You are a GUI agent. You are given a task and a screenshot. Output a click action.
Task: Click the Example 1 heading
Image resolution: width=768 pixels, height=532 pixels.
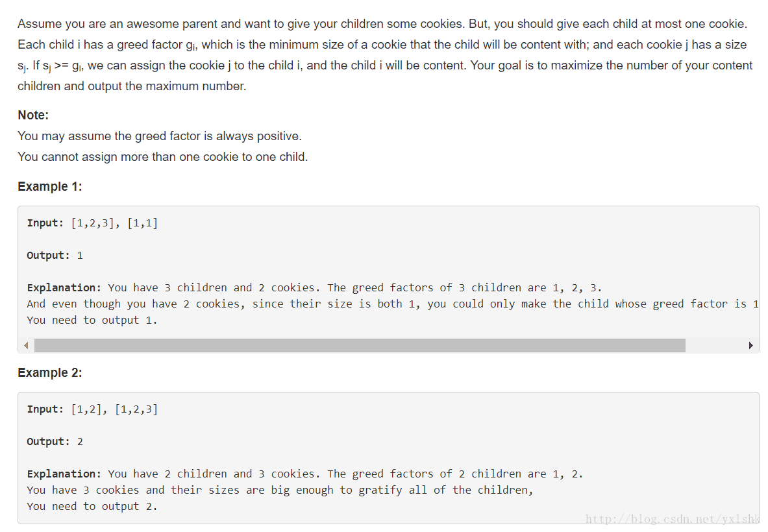click(50, 186)
